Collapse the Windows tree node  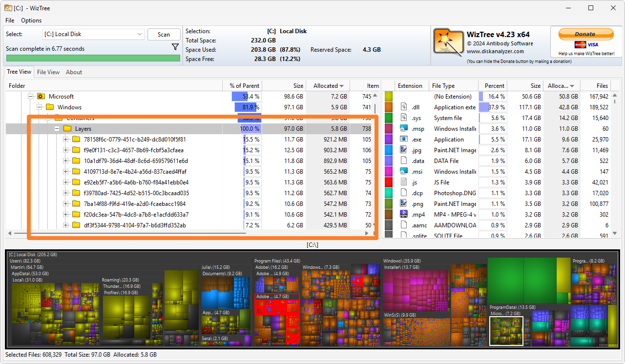coord(40,107)
